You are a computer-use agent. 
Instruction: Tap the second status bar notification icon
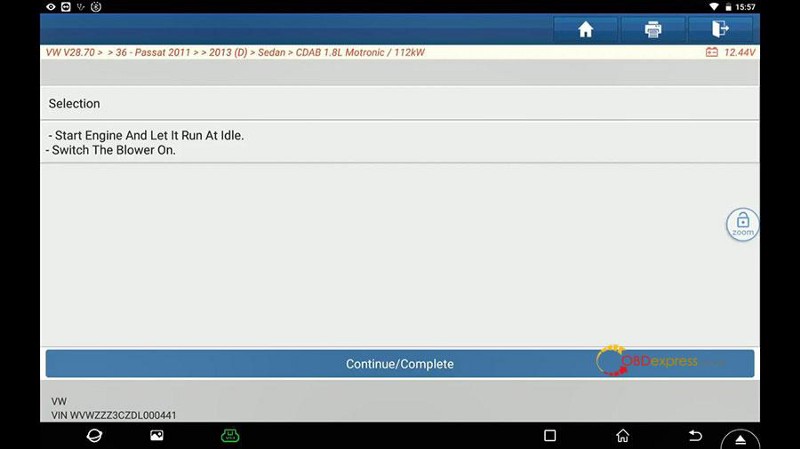point(66,7)
